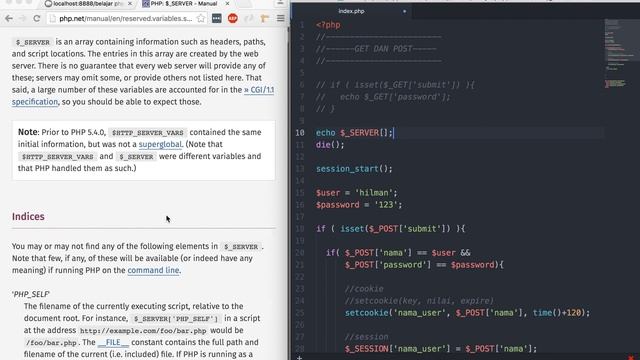Open the Chrome hamburger menu
The image size is (640, 360).
[281, 18]
